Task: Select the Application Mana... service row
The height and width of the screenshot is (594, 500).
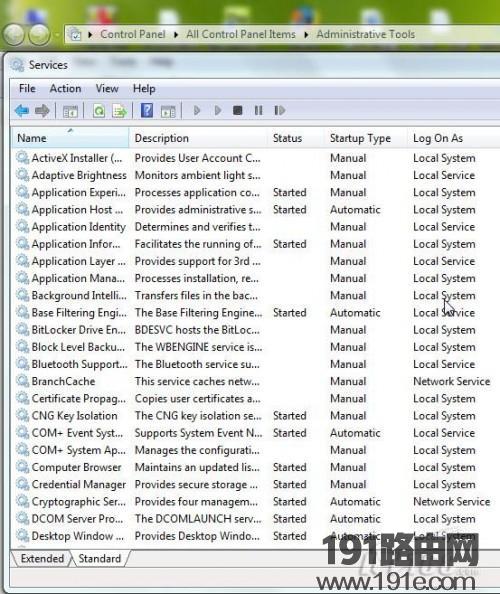Action: point(256,278)
